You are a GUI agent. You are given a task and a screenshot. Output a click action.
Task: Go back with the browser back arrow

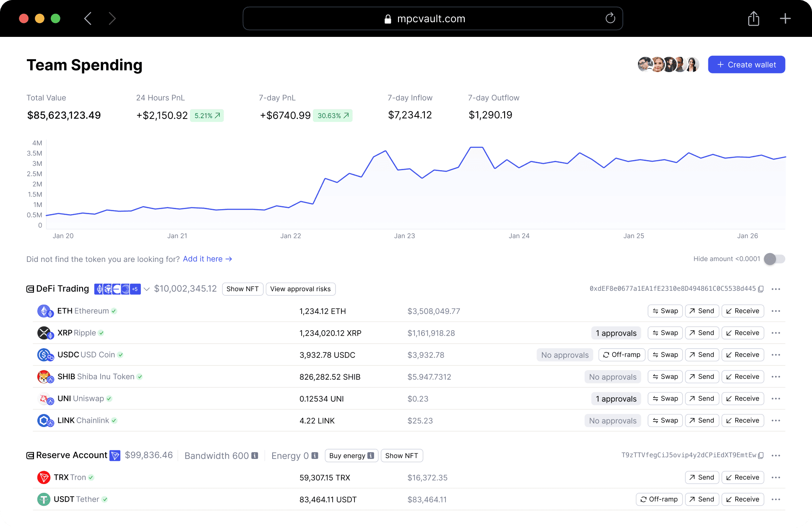88,18
